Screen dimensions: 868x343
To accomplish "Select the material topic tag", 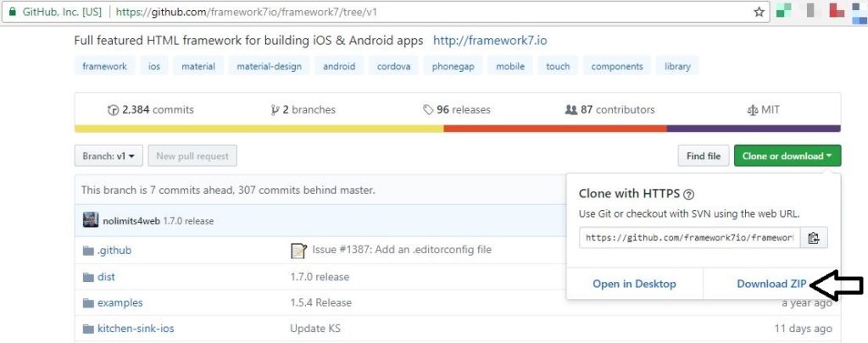I will [x=198, y=66].
